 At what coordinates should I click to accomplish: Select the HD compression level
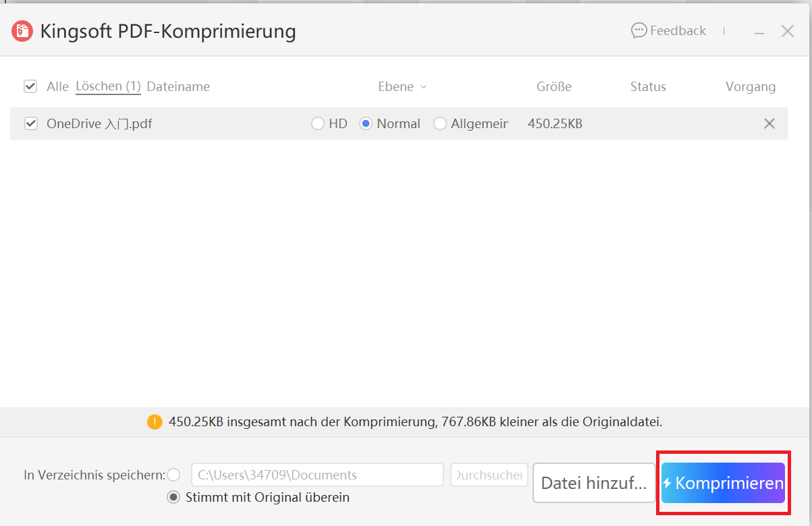tap(318, 123)
